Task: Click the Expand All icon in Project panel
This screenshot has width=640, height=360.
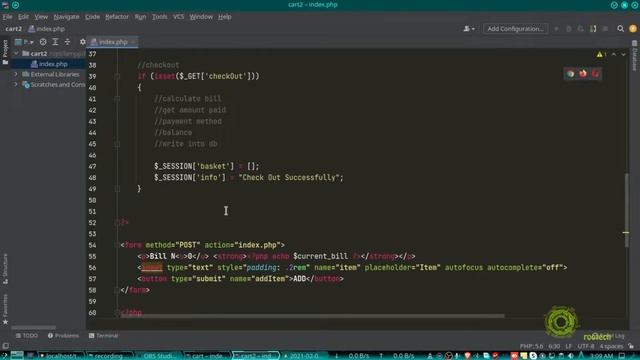Action: [x=55, y=42]
